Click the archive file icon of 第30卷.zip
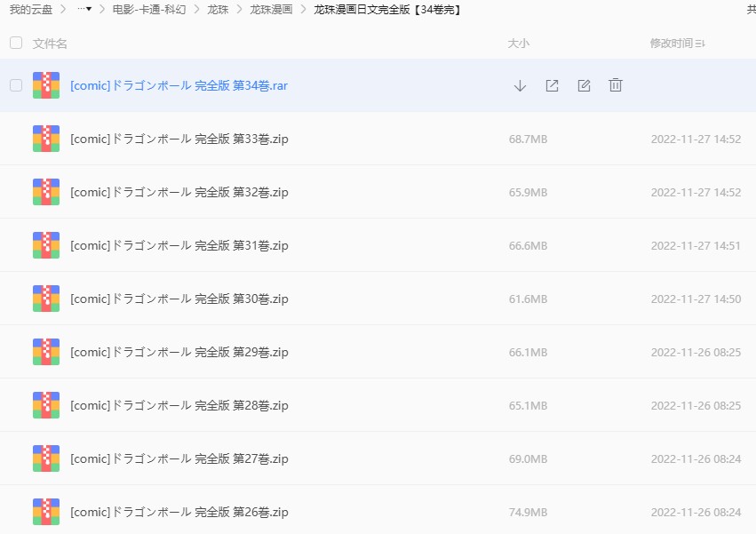Image resolution: width=756 pixels, height=534 pixels. point(45,299)
